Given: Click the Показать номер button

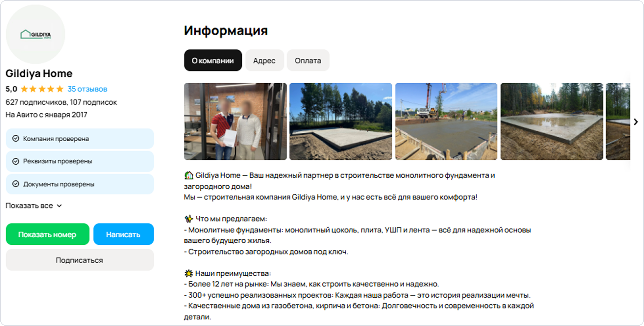Looking at the screenshot, I should point(47,234).
